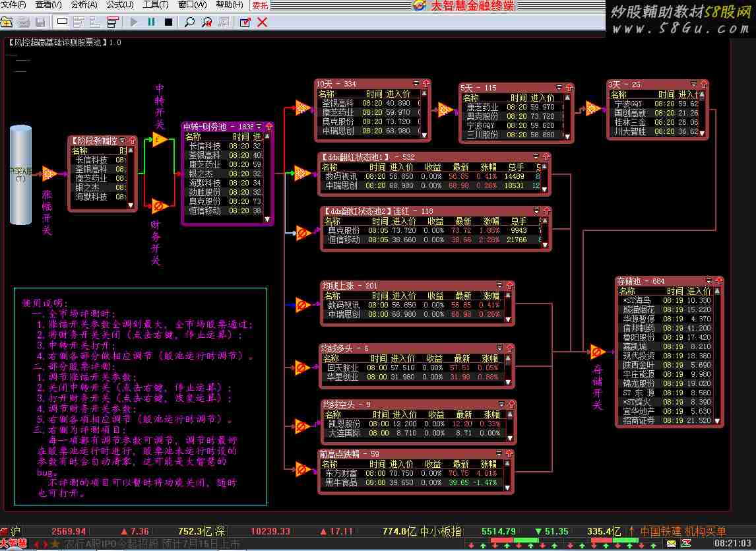Toggle the disabled node before ddx翻红状态池2
This screenshot has width=756, height=551.
(x=303, y=234)
